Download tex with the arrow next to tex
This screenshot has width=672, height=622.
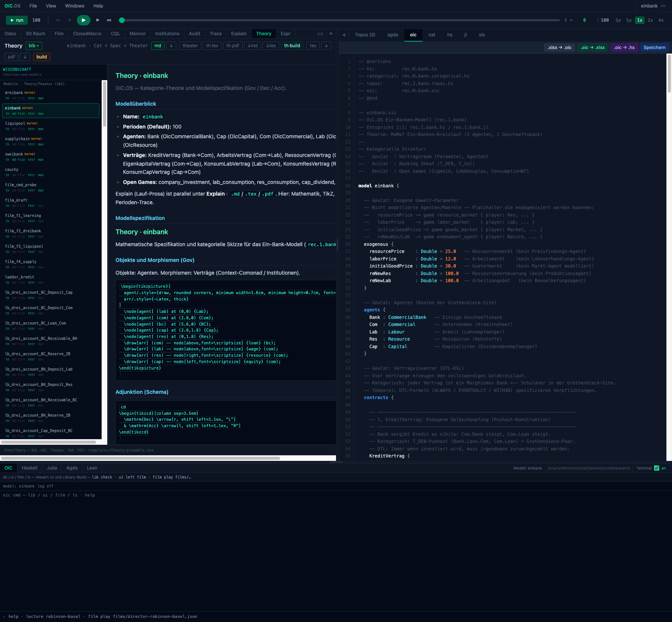tap(327, 46)
